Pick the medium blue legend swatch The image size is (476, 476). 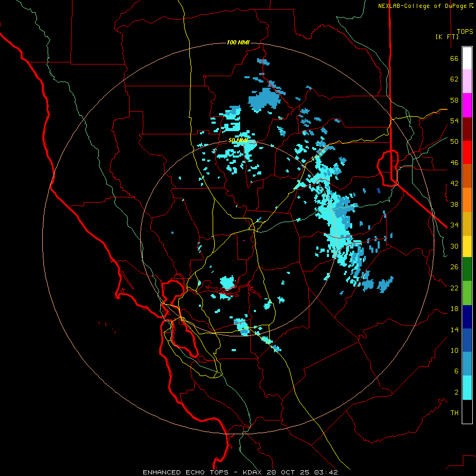[x=467, y=340]
